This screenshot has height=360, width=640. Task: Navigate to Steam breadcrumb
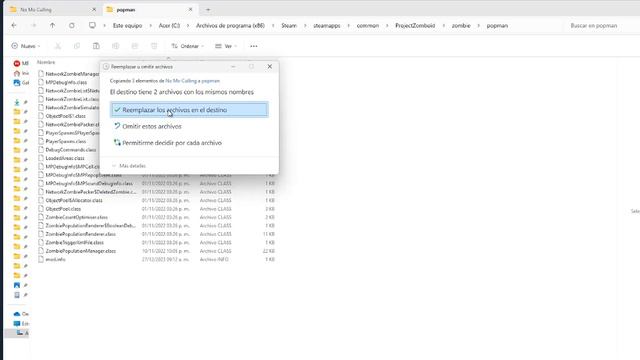tap(289, 25)
